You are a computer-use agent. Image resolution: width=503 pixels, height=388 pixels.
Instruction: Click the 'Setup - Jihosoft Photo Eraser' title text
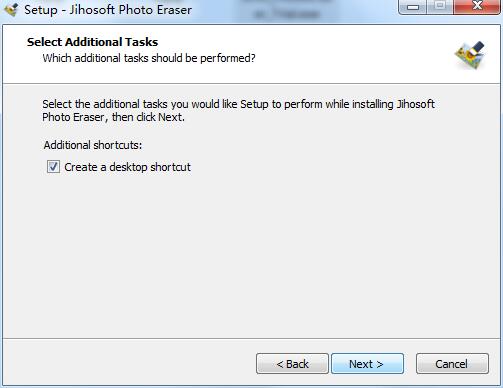[108, 10]
